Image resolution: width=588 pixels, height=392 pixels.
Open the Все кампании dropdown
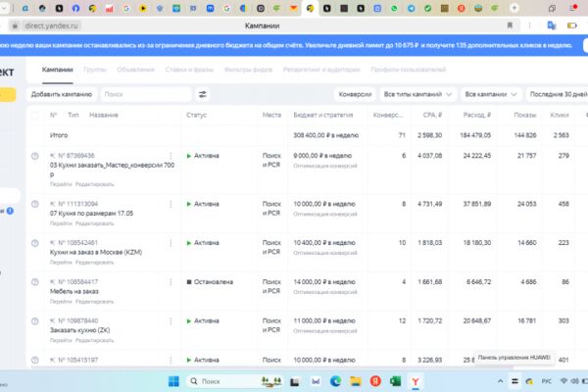point(491,94)
